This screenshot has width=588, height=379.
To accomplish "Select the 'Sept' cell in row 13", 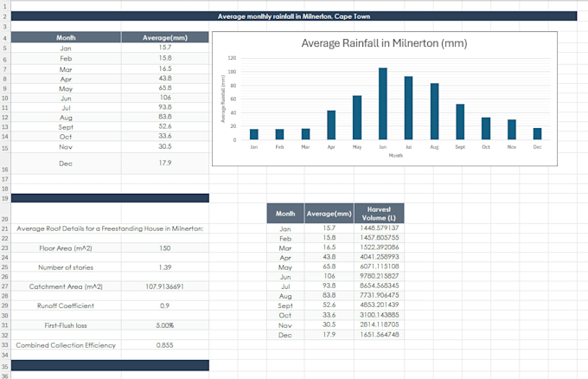I will click(66, 127).
